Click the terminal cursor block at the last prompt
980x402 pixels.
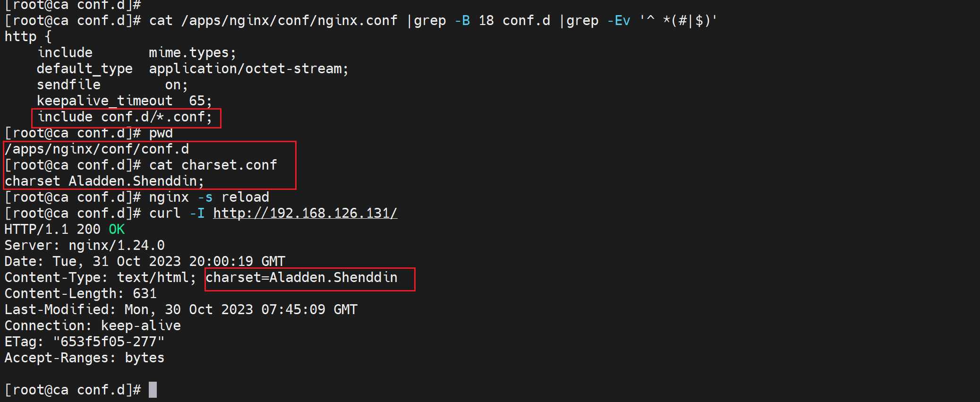click(x=153, y=390)
